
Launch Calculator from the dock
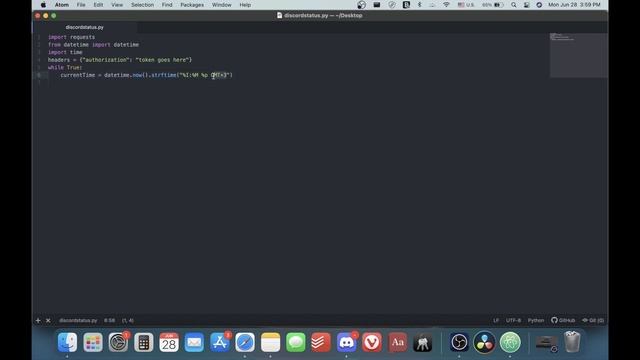click(x=143, y=342)
